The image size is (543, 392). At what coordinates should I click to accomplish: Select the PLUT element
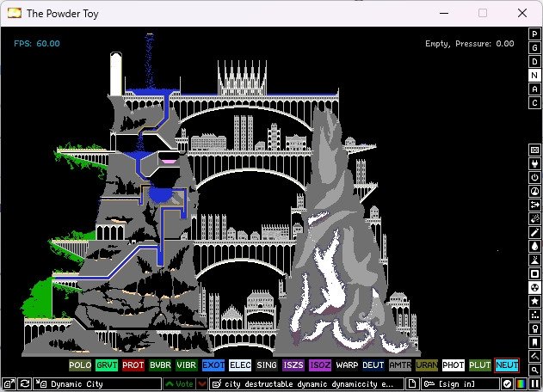coord(480,365)
